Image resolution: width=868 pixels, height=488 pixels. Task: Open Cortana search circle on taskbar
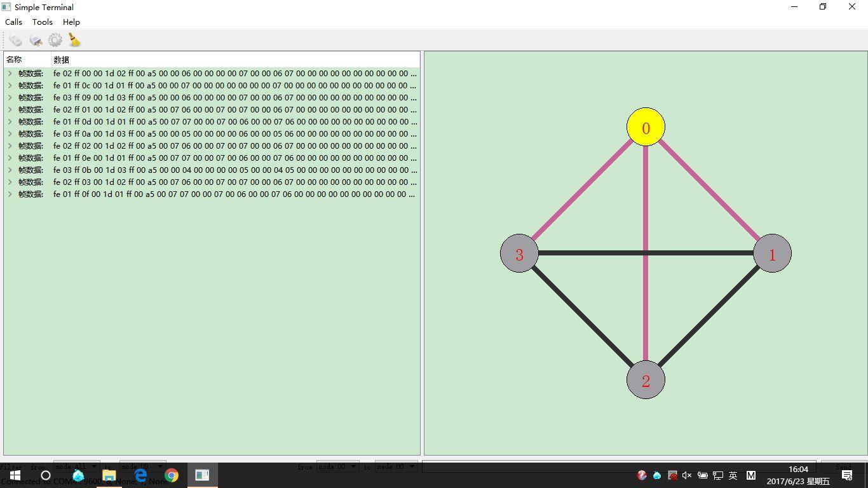tap(46, 475)
